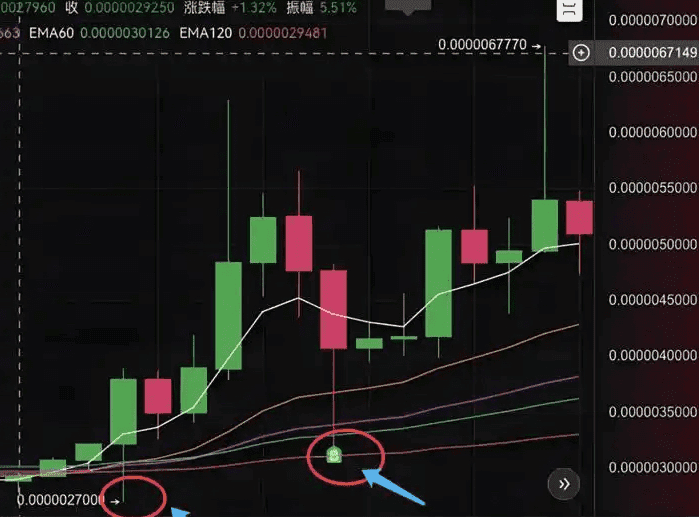Click the arrow next to 0.0000067770 high label
This screenshot has height=517, width=699.
[x=536, y=46]
